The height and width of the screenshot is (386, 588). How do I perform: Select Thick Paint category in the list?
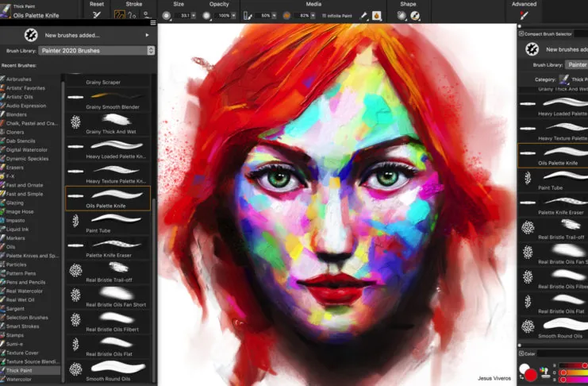(22, 370)
